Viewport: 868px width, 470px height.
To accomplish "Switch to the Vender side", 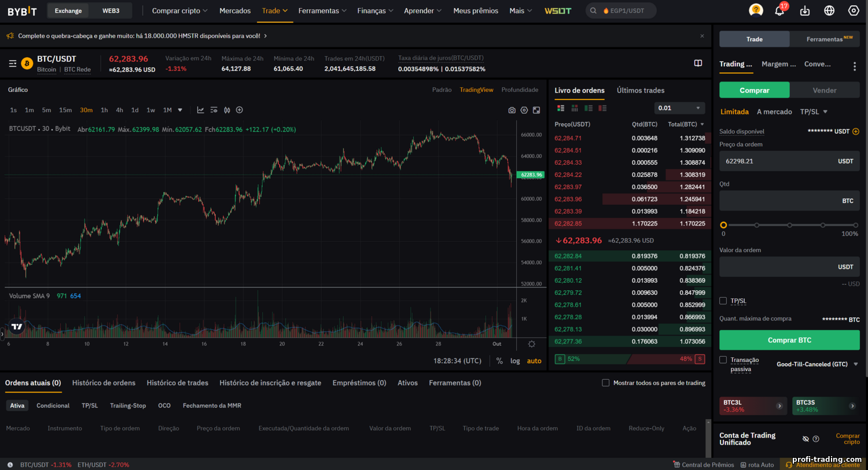I will click(825, 90).
